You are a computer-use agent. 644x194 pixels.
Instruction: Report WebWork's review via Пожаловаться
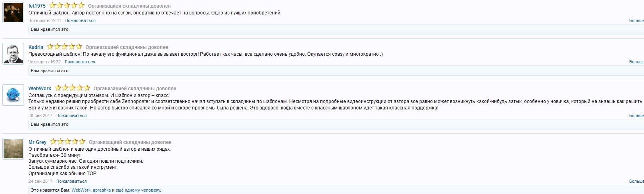coord(72,115)
